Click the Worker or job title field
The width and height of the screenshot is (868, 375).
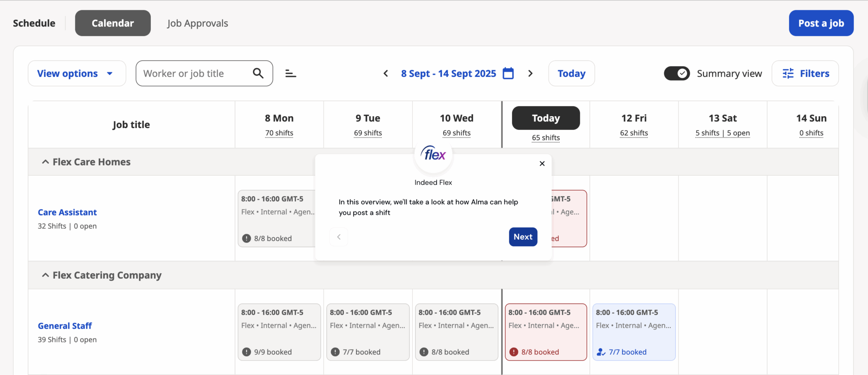click(x=194, y=74)
